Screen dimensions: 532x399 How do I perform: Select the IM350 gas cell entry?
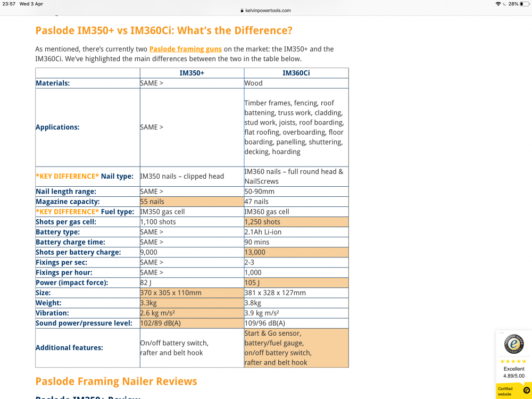point(192,212)
